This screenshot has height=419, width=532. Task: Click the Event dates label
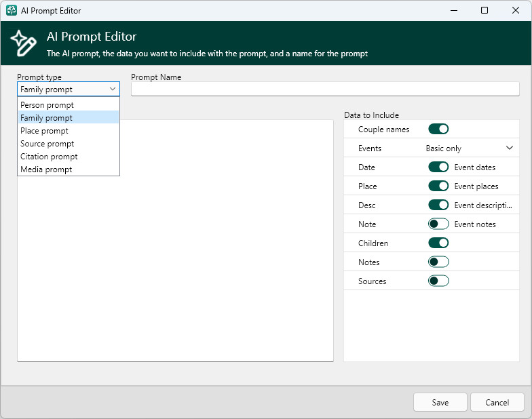pyautogui.click(x=475, y=167)
